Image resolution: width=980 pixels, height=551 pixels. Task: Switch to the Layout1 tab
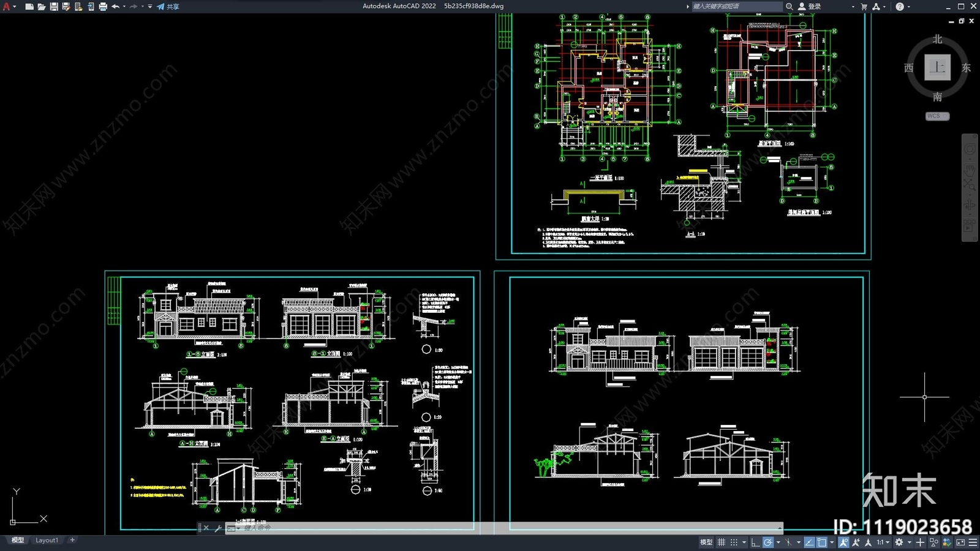(x=47, y=540)
